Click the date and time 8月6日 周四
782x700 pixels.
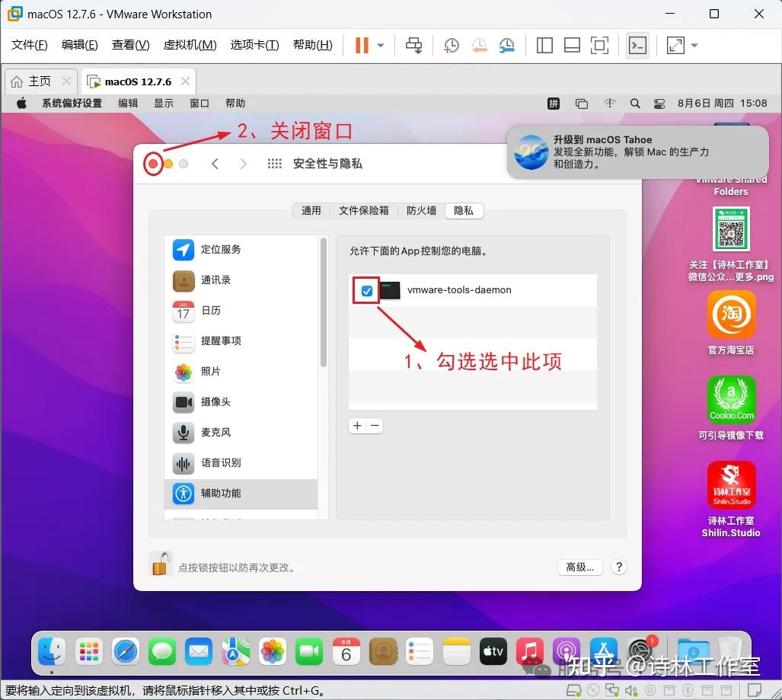click(x=722, y=104)
